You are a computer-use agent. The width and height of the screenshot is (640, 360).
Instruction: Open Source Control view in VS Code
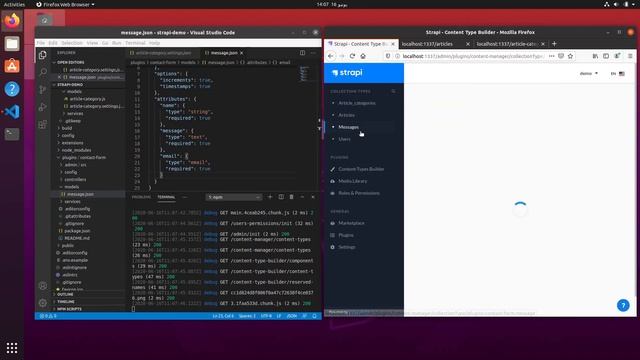42,90
